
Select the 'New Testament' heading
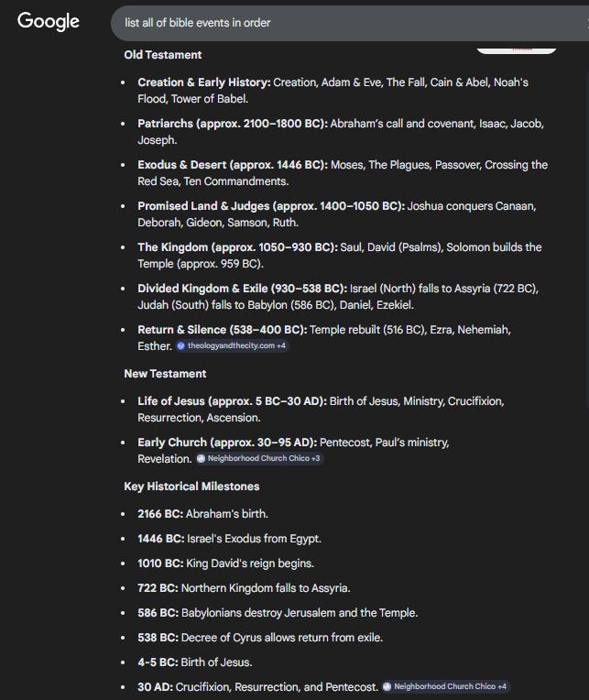click(x=165, y=374)
